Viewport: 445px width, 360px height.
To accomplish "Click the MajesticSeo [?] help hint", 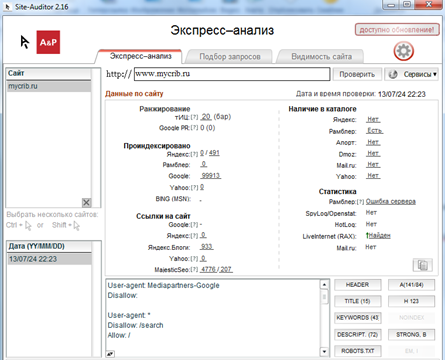I will (194, 270).
